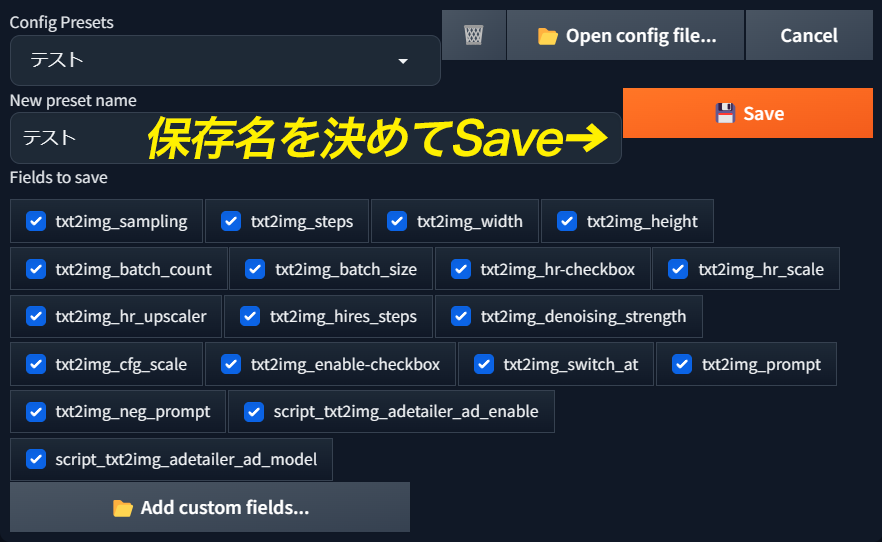Save the preset with the orange Save button
The width and height of the screenshot is (882, 542).
click(x=748, y=113)
